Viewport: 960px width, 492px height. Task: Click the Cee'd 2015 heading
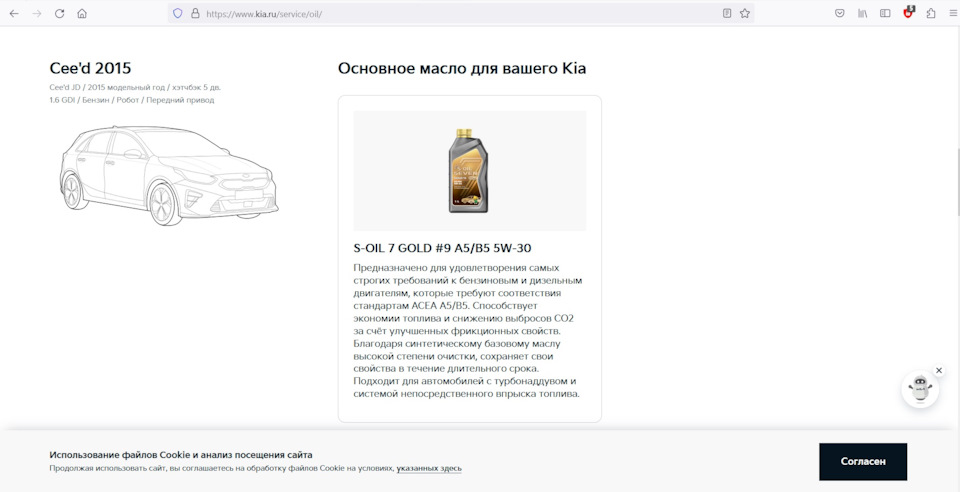[90, 68]
